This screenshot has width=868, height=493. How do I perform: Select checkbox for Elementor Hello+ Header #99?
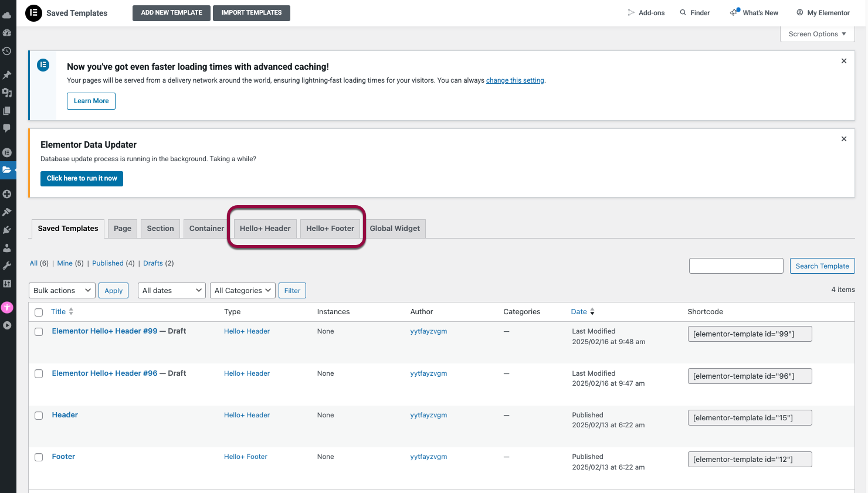[39, 332]
